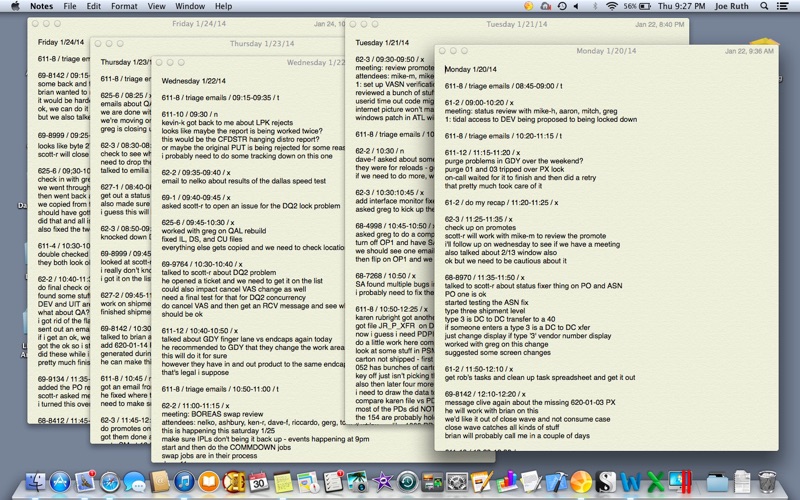Viewport: 800px width, 500px height.
Task: Open Notification Center from the menu bar
Action: [x=782, y=6]
